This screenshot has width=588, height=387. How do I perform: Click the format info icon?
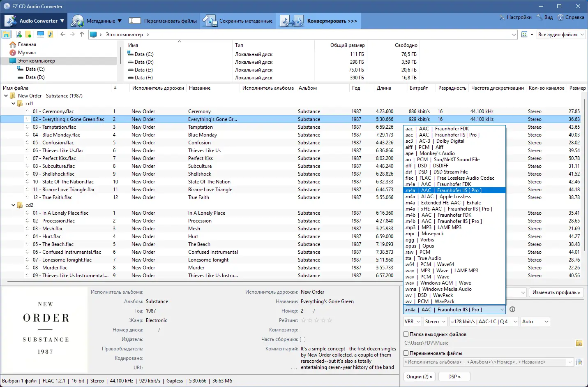click(512, 310)
